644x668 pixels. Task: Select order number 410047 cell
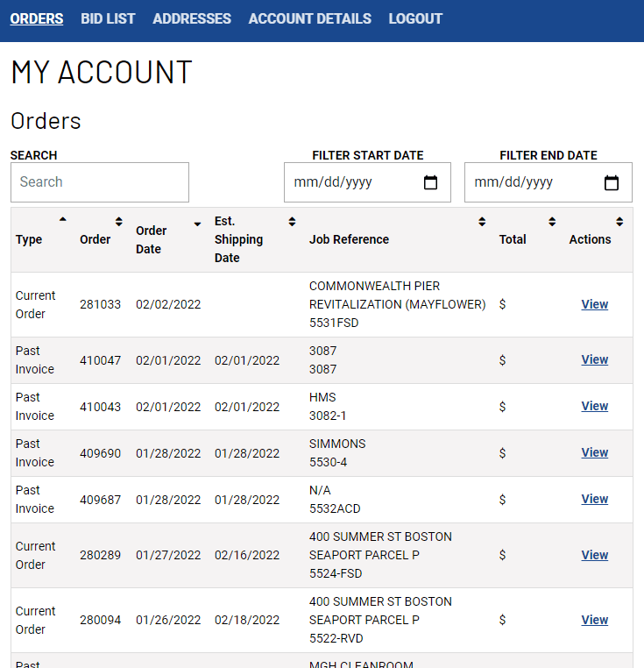coord(100,360)
